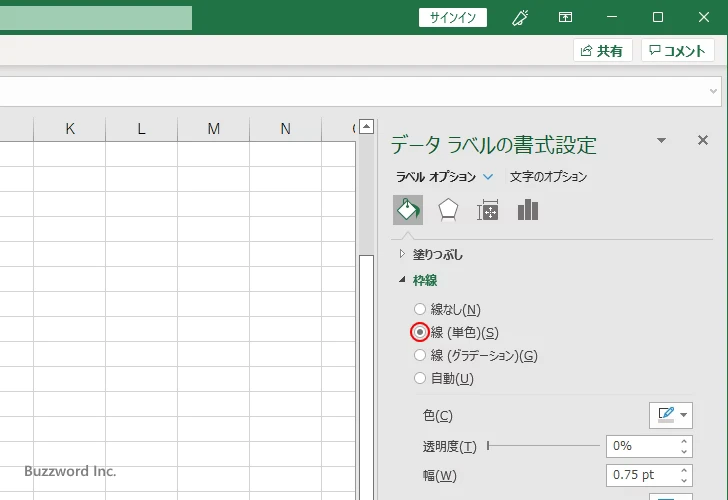Image resolution: width=728 pixels, height=500 pixels.
Task: Select column N header
Action: coord(286,129)
